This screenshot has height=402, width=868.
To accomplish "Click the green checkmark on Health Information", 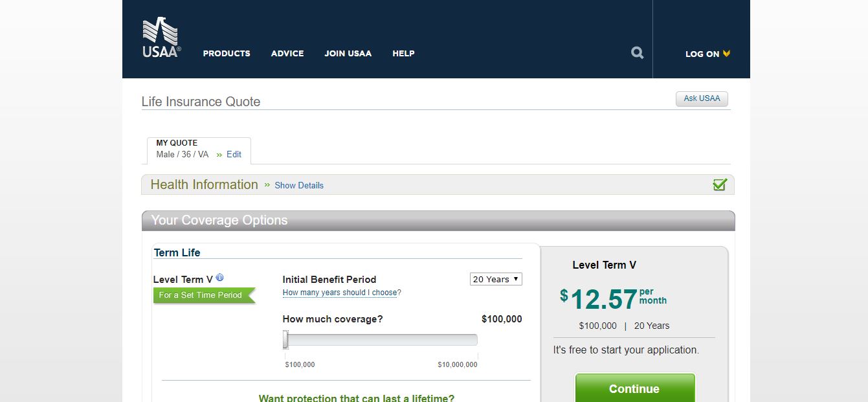I will [719, 184].
